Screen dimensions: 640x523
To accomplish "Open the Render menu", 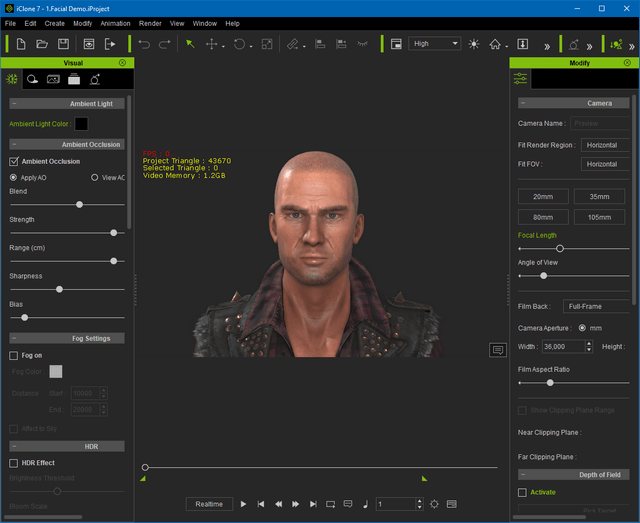I will coord(150,23).
